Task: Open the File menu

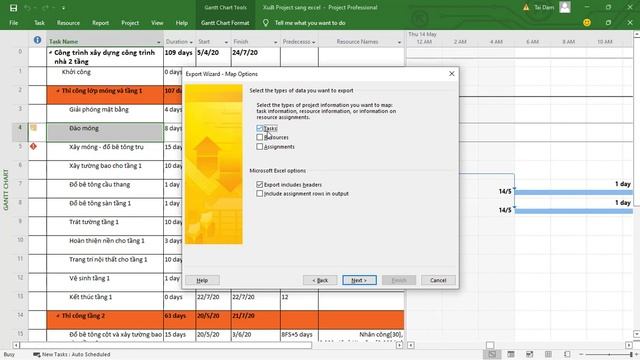Action: click(13, 23)
